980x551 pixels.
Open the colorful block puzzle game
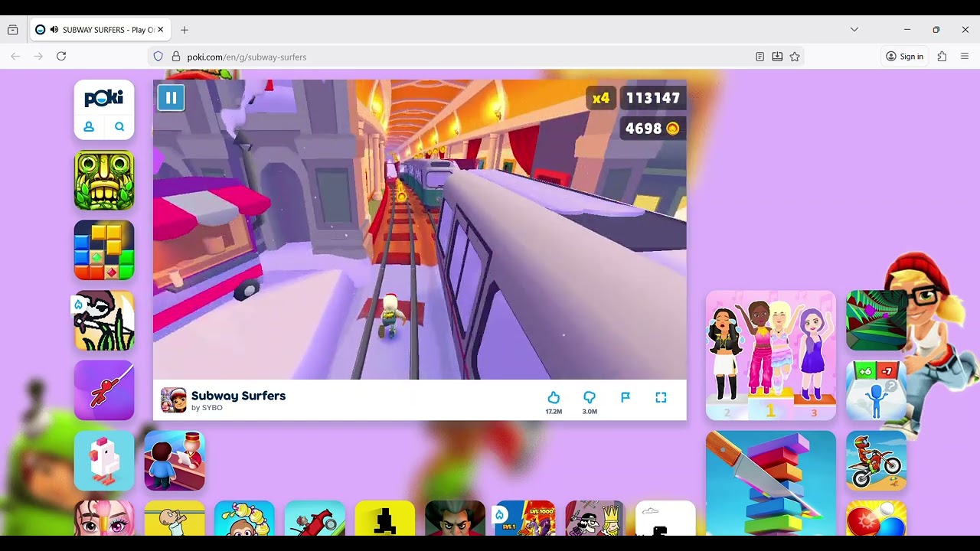tap(104, 250)
